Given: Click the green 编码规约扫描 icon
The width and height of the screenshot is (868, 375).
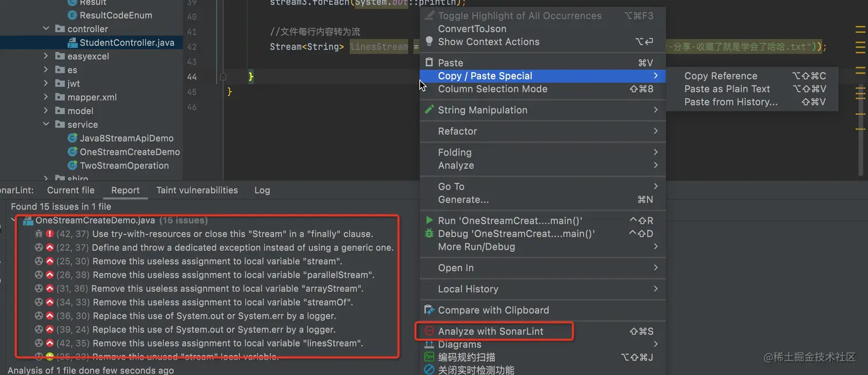Looking at the screenshot, I should click(429, 357).
